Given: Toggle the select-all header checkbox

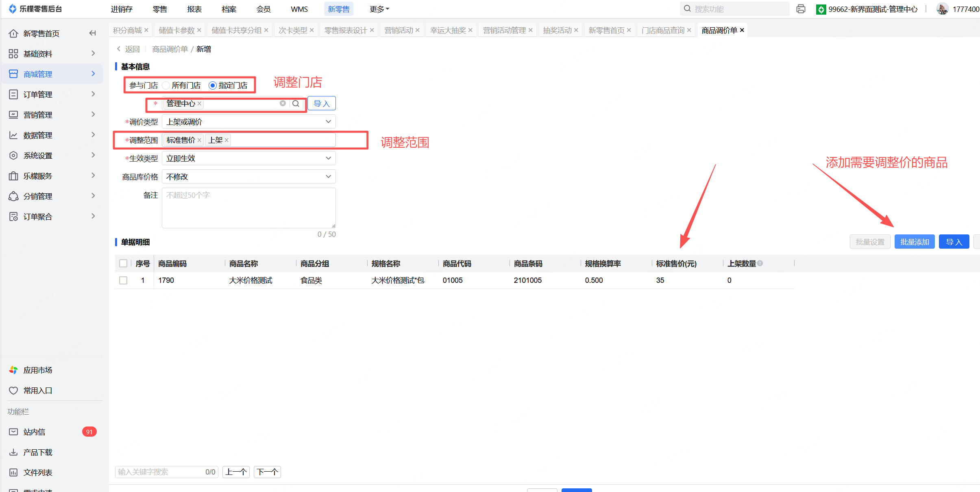Looking at the screenshot, I should click(x=123, y=263).
